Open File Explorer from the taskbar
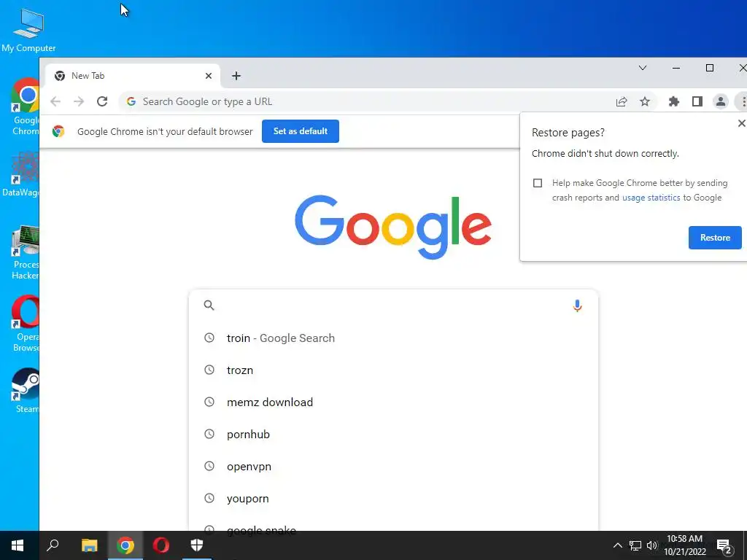Image resolution: width=747 pixels, height=560 pixels. coord(89,545)
